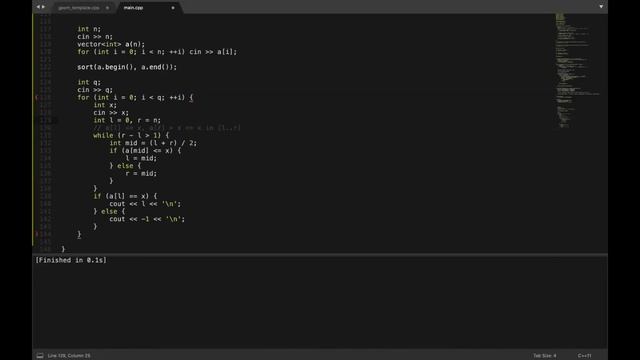Click on the line "sort(a.begin(), a.end());"
This screenshot has width=640, height=360.
(x=127, y=67)
